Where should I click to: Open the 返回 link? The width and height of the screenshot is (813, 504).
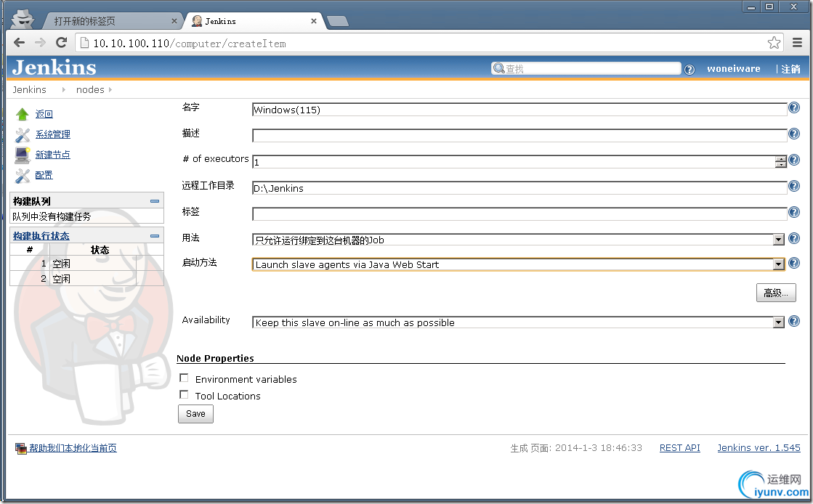pos(44,114)
